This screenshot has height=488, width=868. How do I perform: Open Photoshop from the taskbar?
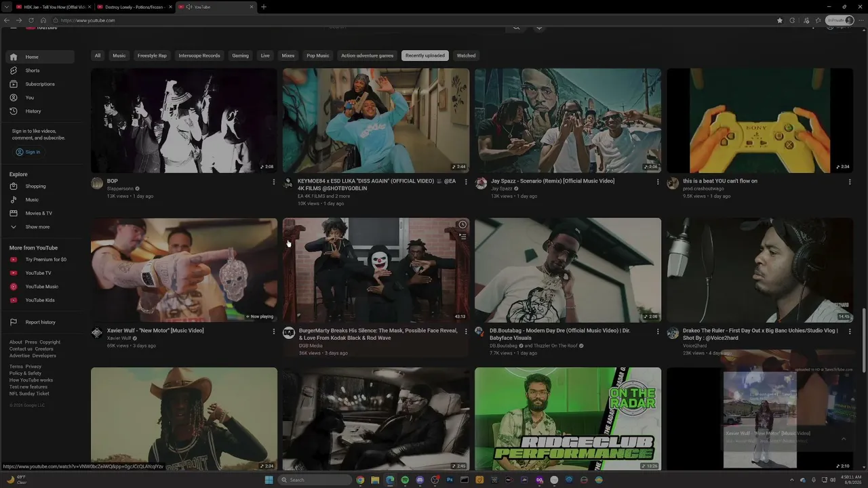450,480
